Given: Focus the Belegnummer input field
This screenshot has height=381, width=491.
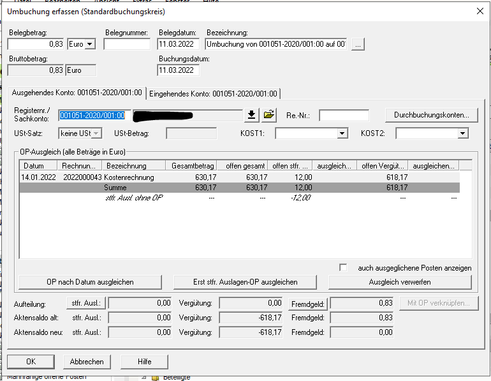Looking at the screenshot, I should (x=127, y=44).
